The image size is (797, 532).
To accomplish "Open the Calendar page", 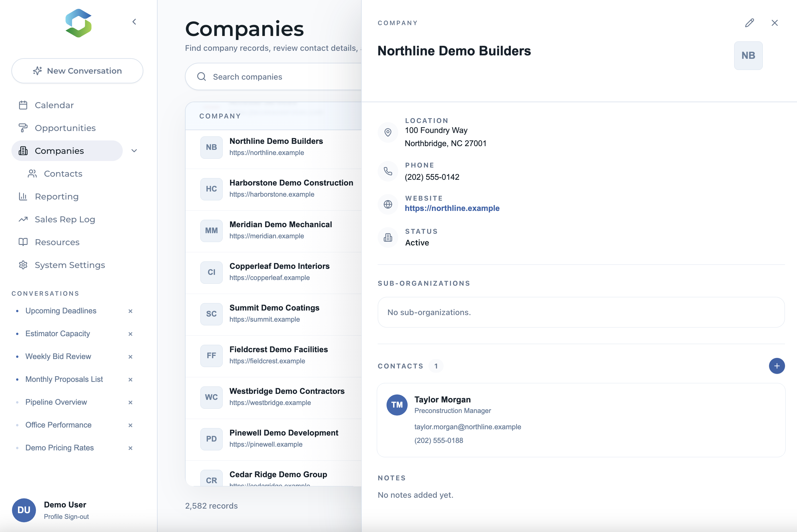I will point(54,105).
